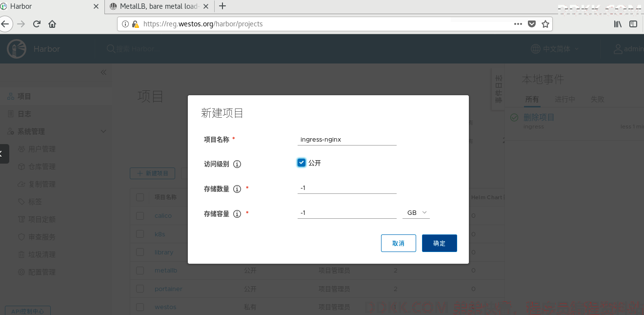This screenshot has height=315, width=644.
Task: Open a new browser tab with plus
Action: point(222,6)
